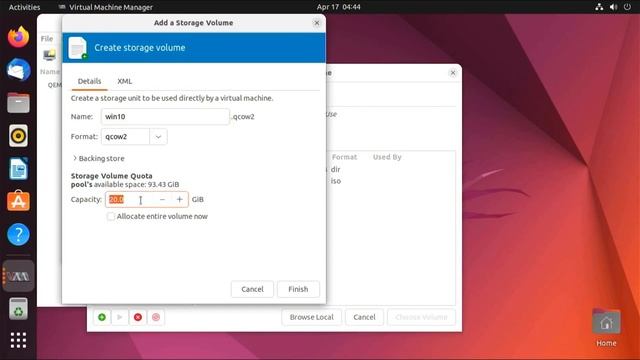The width and height of the screenshot is (640, 360).
Task: Open Rhythmbox music player in dock
Action: tap(18, 136)
